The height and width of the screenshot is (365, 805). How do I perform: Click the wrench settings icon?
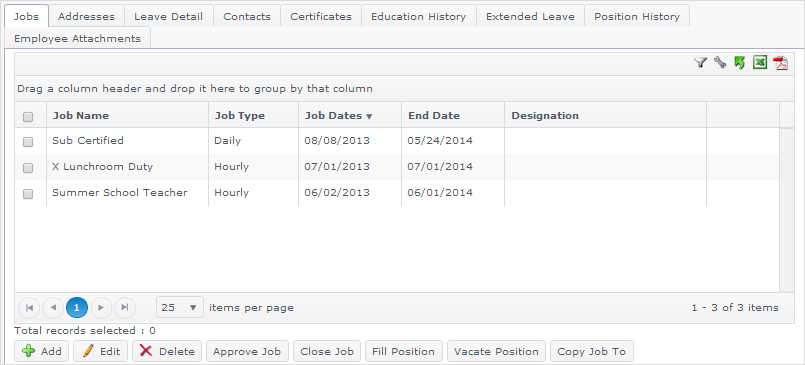point(720,63)
